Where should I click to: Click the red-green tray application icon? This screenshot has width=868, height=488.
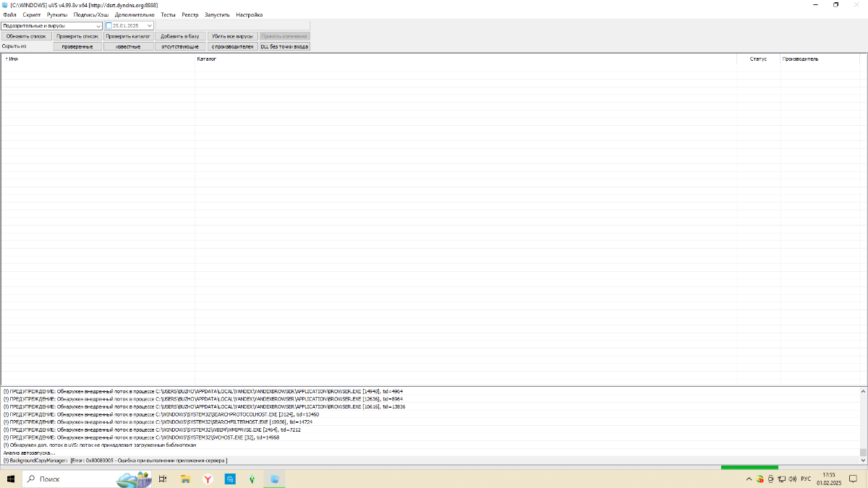click(760, 479)
